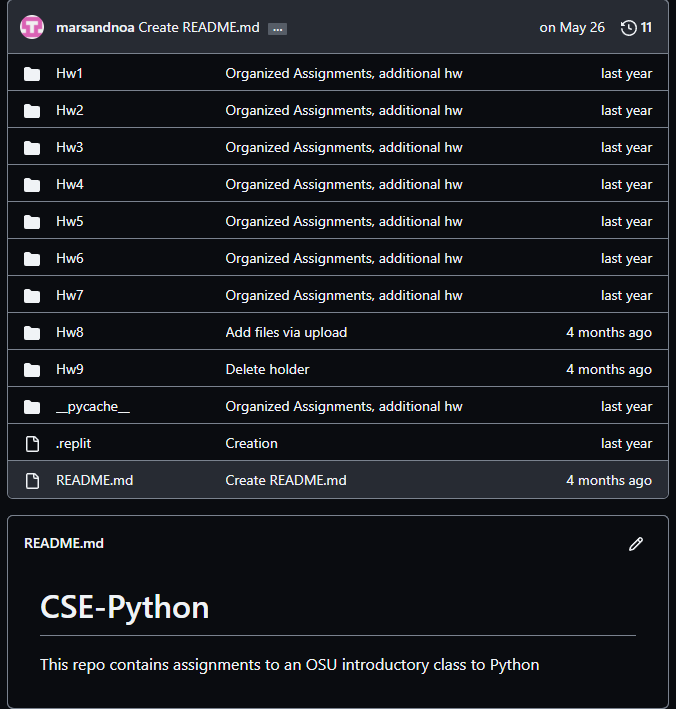Image resolution: width=676 pixels, height=709 pixels.
Task: Open the Hw8 folder
Action: click(x=70, y=333)
